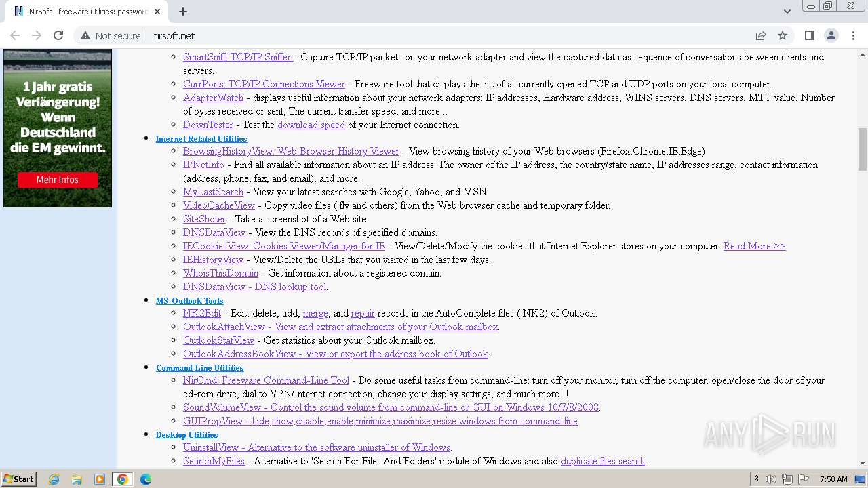Switch to Chrome in the taskbar
The image size is (868, 488).
(x=123, y=479)
